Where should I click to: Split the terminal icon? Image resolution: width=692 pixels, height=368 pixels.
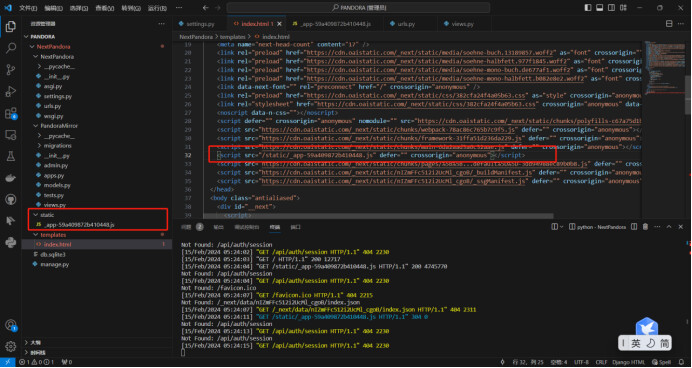(x=634, y=227)
